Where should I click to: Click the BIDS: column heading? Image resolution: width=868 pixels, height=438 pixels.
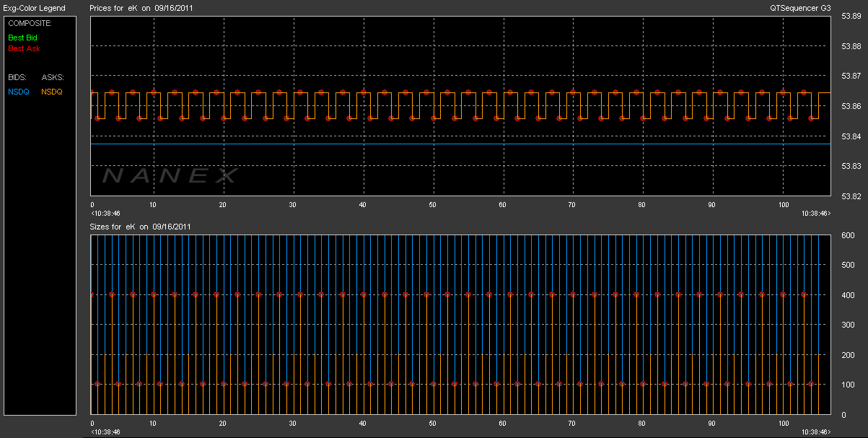coord(17,76)
